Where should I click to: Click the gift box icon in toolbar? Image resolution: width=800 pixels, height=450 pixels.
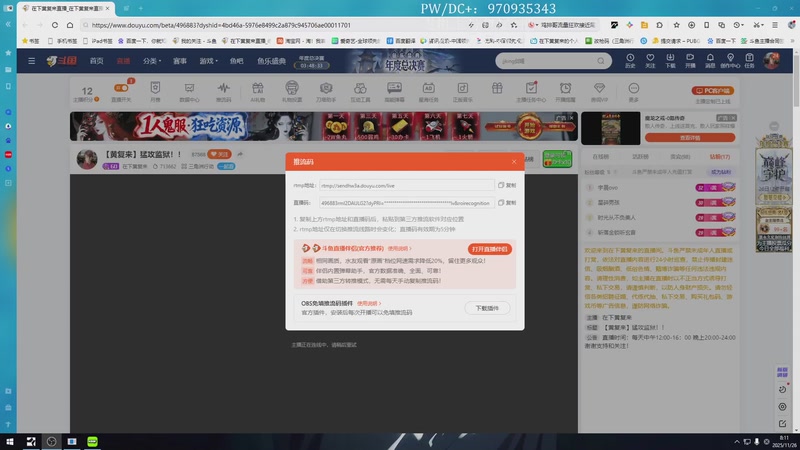click(x=497, y=89)
